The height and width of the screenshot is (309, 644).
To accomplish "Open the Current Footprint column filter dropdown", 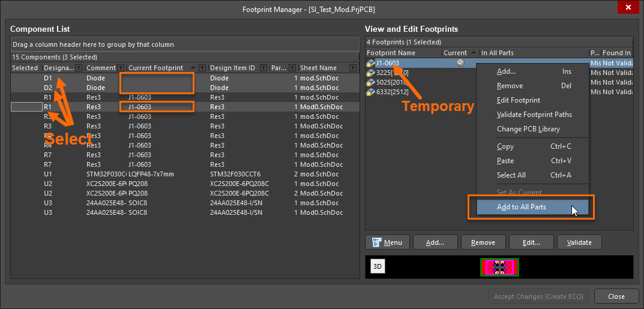I will (202, 68).
